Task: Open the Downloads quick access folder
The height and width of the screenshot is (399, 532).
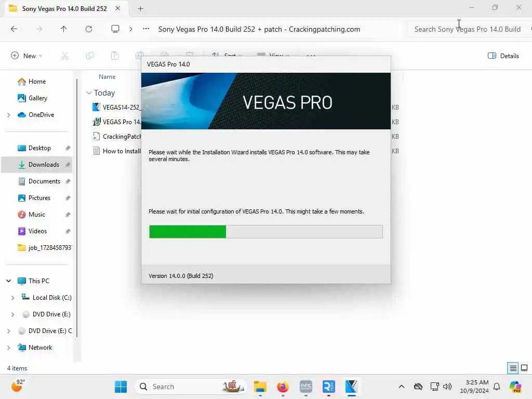Action: 44,165
